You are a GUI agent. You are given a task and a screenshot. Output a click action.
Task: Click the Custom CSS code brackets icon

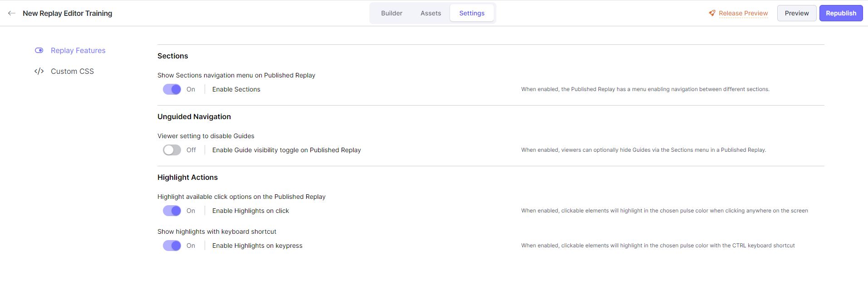tap(39, 71)
